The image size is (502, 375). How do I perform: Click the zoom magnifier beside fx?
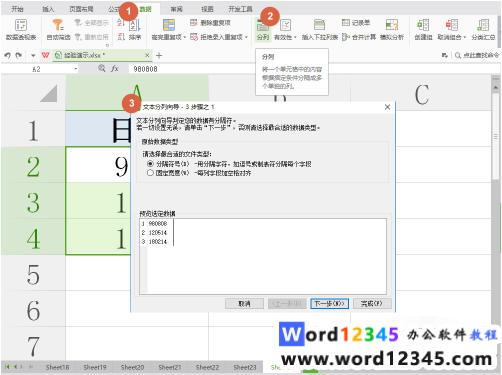[102, 69]
